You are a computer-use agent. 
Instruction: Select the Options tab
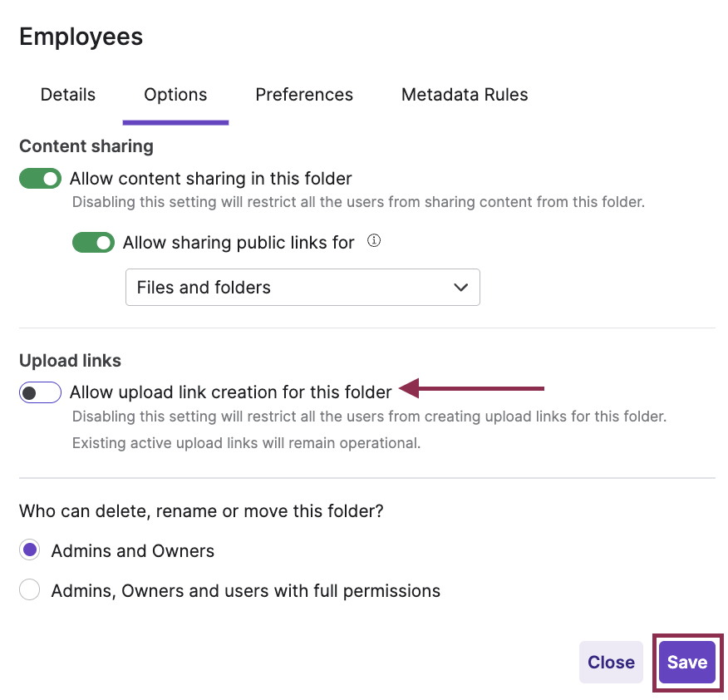pos(175,95)
